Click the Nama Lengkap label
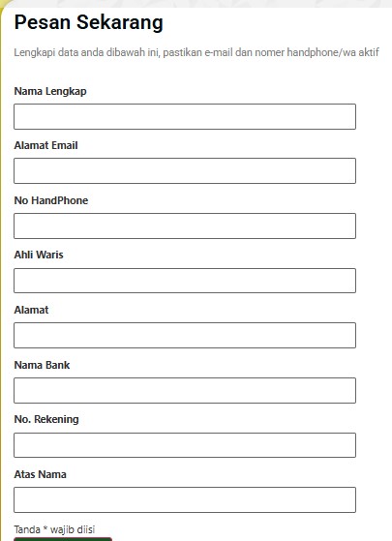This screenshot has width=392, height=541. [x=50, y=91]
